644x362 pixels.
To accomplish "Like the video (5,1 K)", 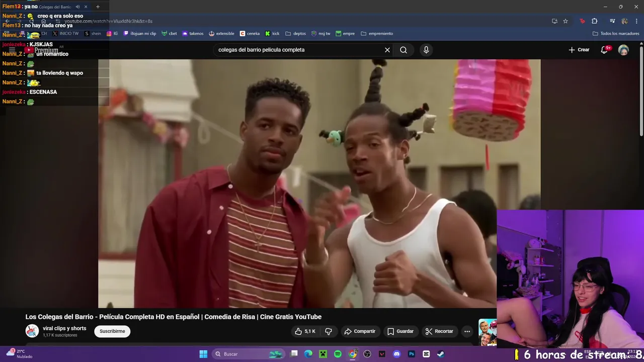I will click(305, 331).
